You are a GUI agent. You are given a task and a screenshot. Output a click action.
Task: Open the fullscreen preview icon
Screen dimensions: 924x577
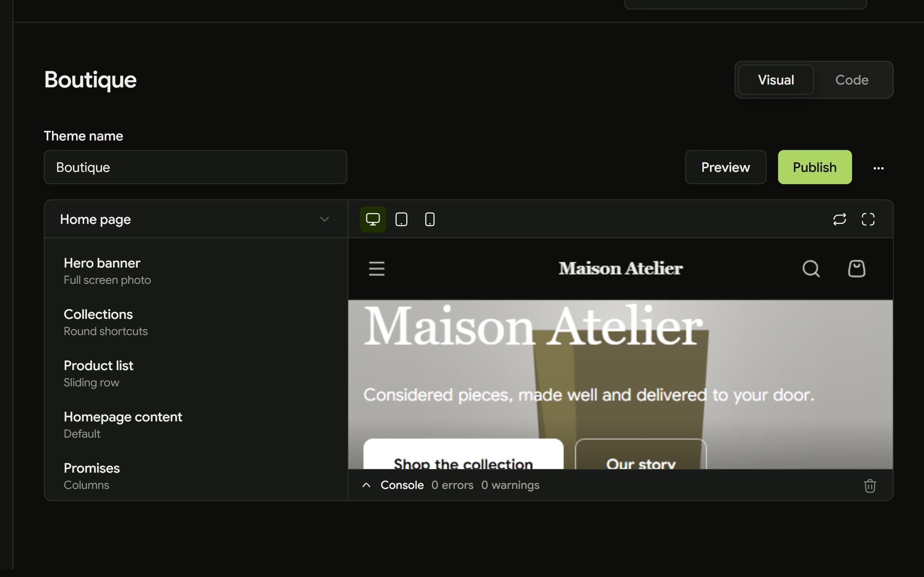pyautogui.click(x=868, y=220)
